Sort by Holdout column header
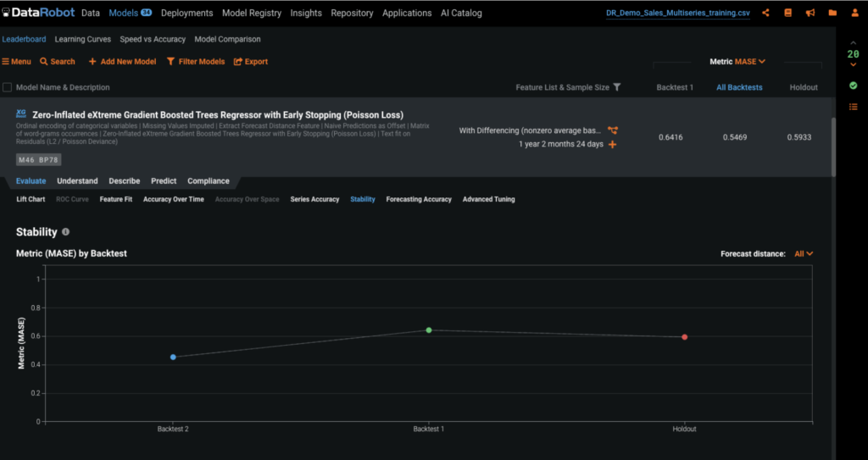This screenshot has height=460, width=868. 804,87
